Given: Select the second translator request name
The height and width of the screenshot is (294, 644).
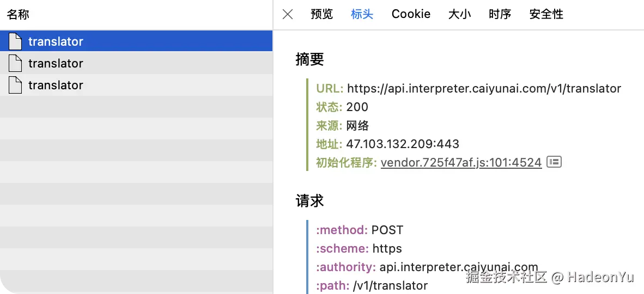Looking at the screenshot, I should [56, 63].
